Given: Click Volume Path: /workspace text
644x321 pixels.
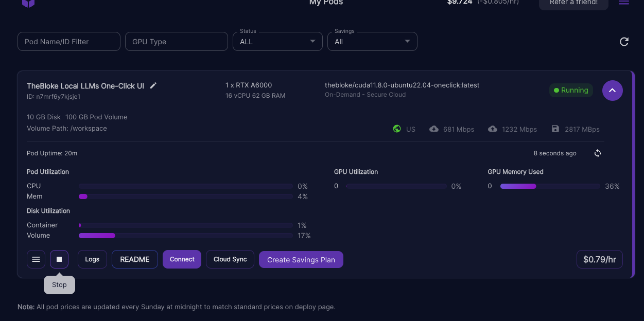Looking at the screenshot, I should pyautogui.click(x=67, y=129).
